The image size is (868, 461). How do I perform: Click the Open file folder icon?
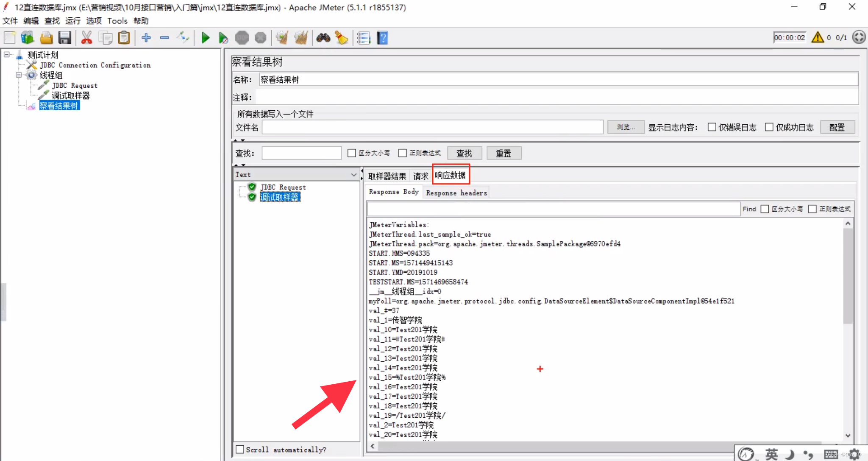tap(46, 38)
